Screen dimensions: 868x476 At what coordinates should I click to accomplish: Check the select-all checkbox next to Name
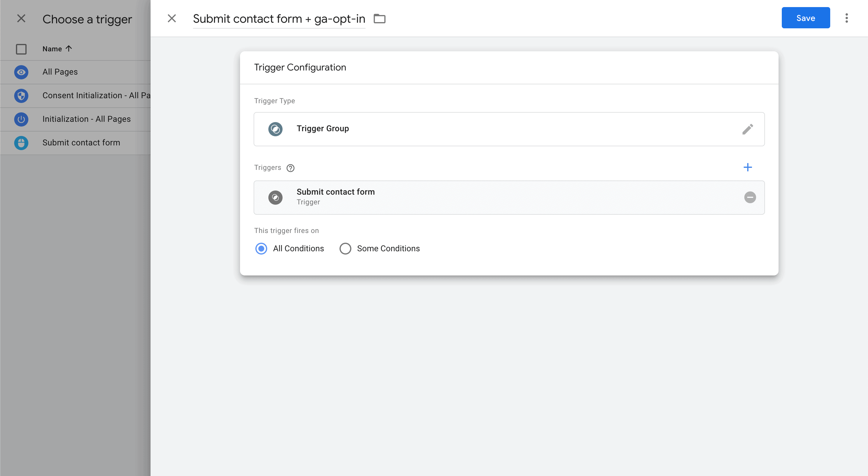[21, 49]
